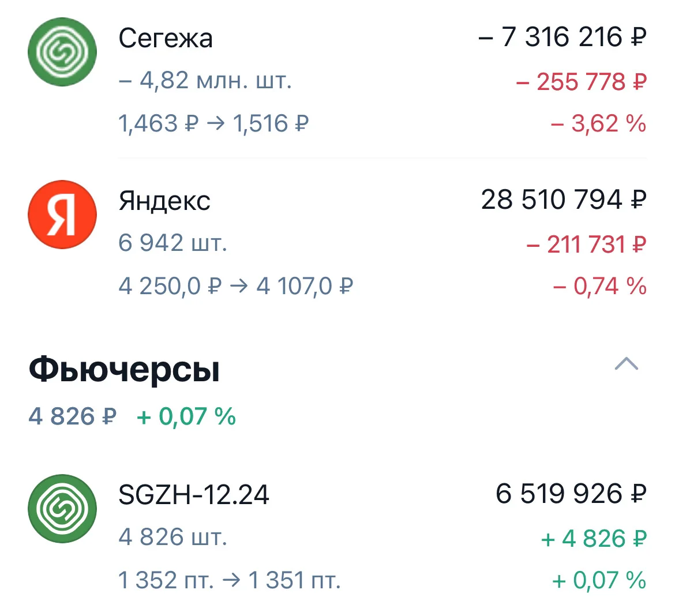Open the Сегежа position name
The image size is (675, 616).
(166, 39)
